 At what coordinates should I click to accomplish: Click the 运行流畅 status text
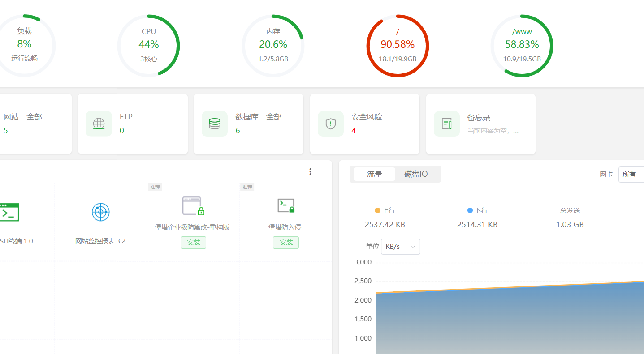coord(25,59)
